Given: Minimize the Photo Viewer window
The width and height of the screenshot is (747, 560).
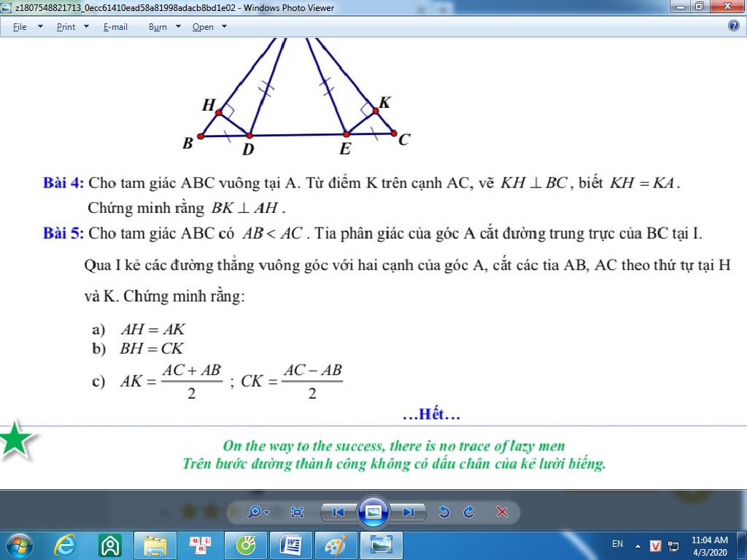Looking at the screenshot, I should [x=681, y=6].
